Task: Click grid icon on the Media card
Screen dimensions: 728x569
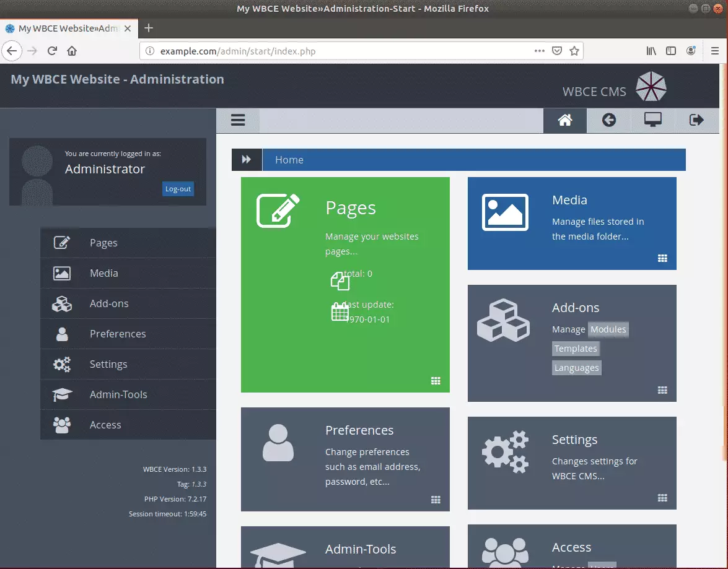Action: tap(662, 259)
